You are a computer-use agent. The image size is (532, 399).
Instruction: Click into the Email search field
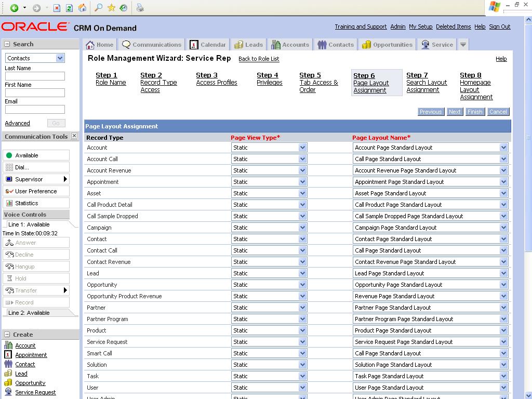click(35, 109)
